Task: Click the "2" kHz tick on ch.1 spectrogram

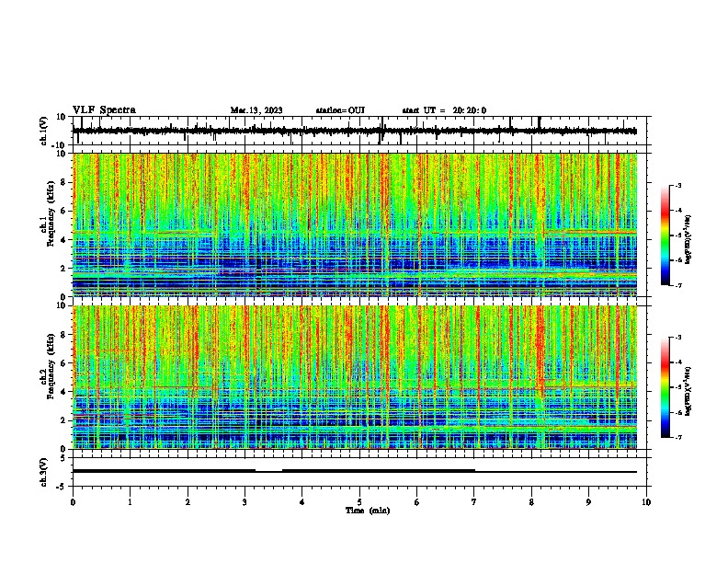Action: tap(63, 269)
